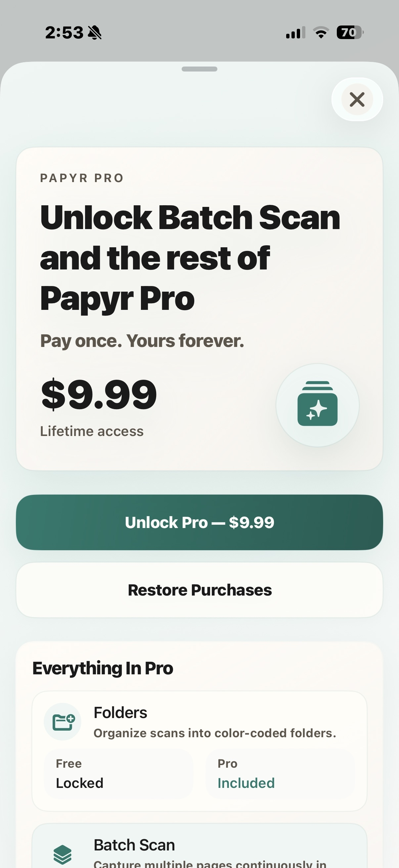This screenshot has width=399, height=868.
Task: Click Unlock Pro — $9.99
Action: click(199, 522)
